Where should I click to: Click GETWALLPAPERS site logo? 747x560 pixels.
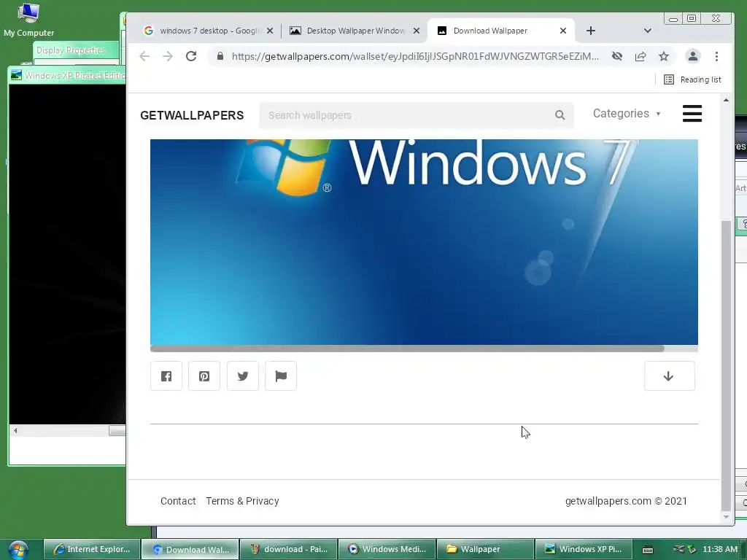click(x=192, y=115)
